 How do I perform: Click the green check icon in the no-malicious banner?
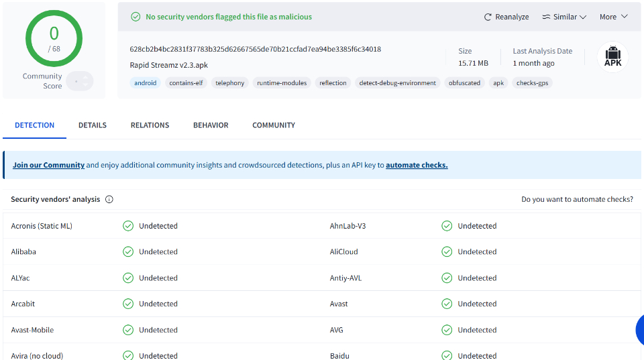coord(136,17)
